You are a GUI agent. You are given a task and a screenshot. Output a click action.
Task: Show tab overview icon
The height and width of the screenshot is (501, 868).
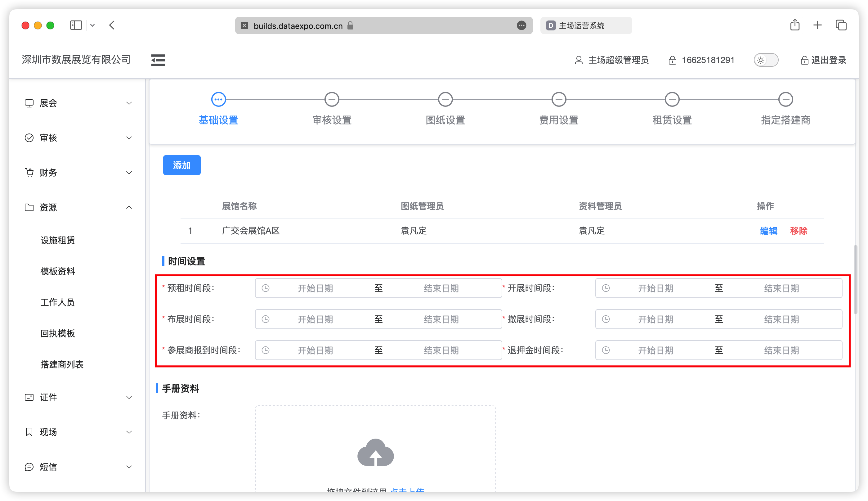841,25
